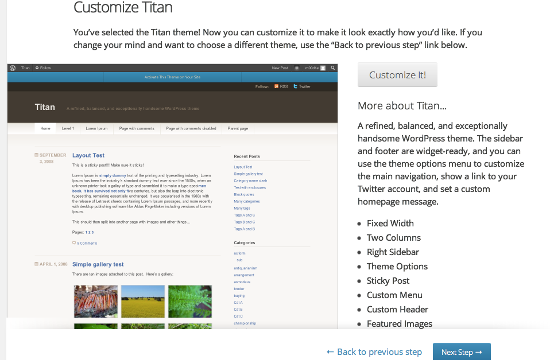Click Follow in the preview admin bar
The image size is (550, 360).
click(43, 68)
